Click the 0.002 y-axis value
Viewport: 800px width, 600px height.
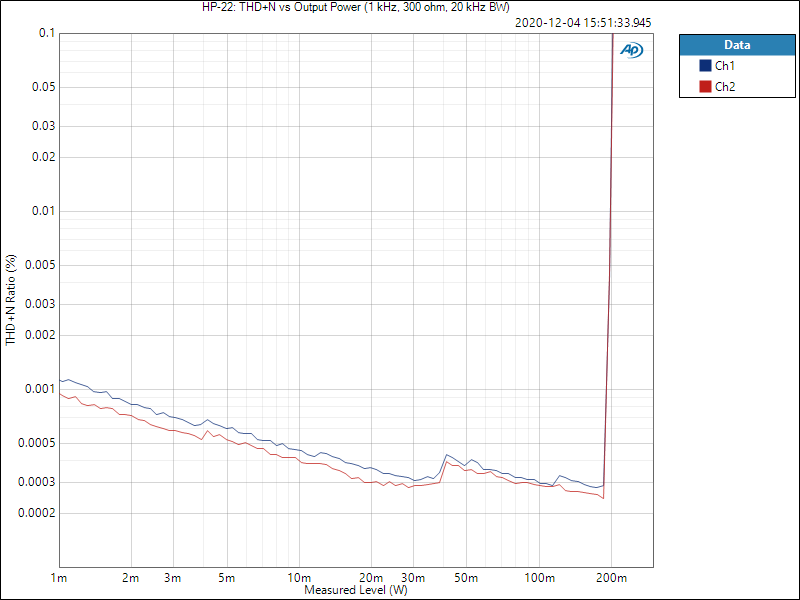pyautogui.click(x=40, y=335)
